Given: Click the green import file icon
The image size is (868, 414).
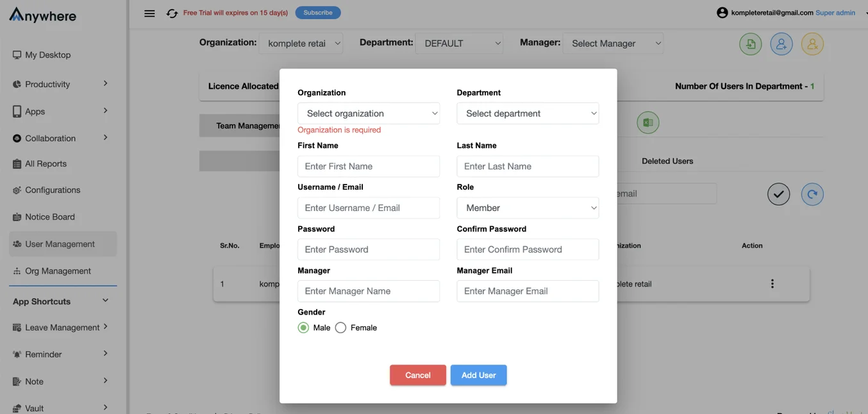Looking at the screenshot, I should (751, 44).
